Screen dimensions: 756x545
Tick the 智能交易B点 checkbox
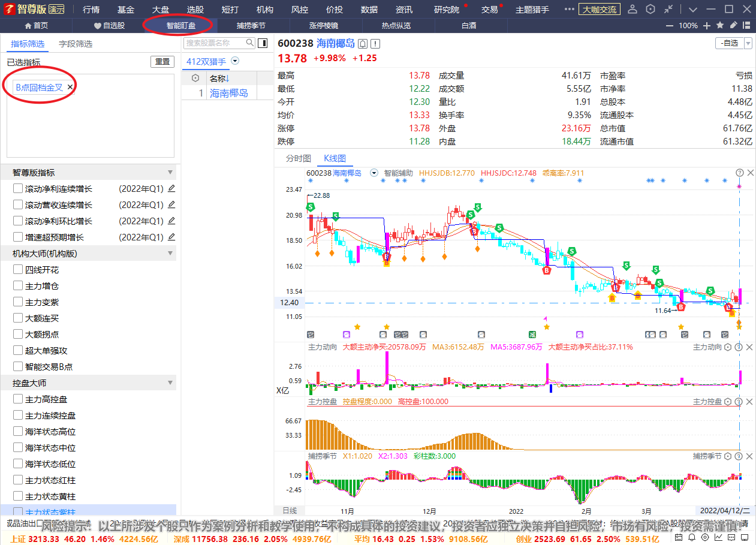click(x=18, y=366)
